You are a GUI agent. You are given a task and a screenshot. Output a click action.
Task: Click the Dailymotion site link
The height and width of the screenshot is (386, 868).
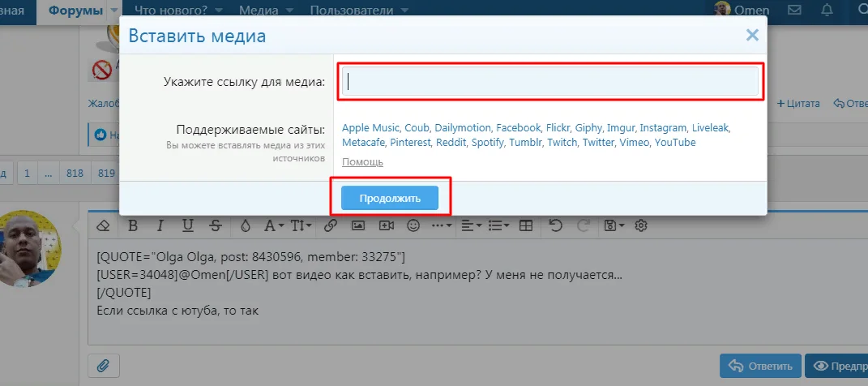tap(462, 128)
